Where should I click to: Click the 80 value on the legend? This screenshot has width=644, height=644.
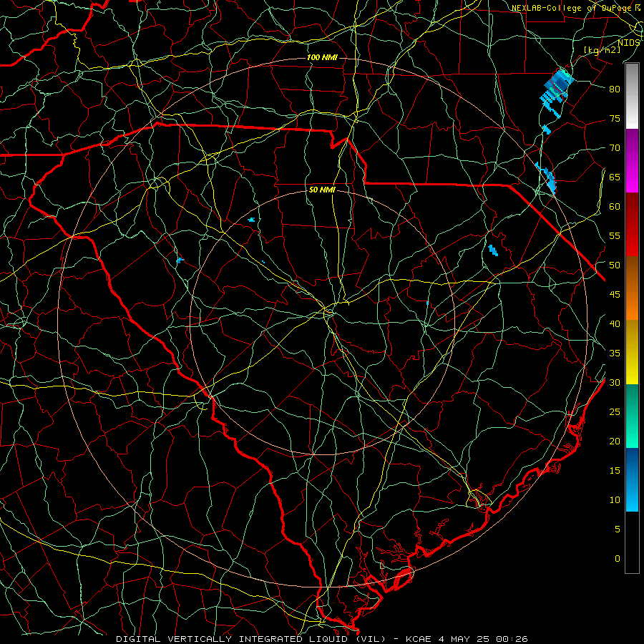coord(615,89)
